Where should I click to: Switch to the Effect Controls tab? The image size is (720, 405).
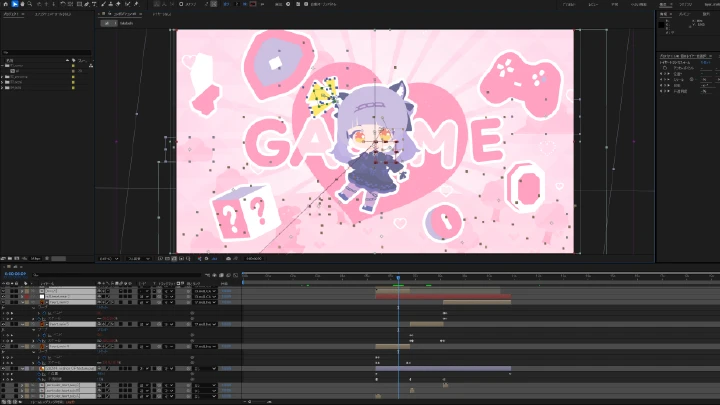pyautogui.click(x=52, y=14)
